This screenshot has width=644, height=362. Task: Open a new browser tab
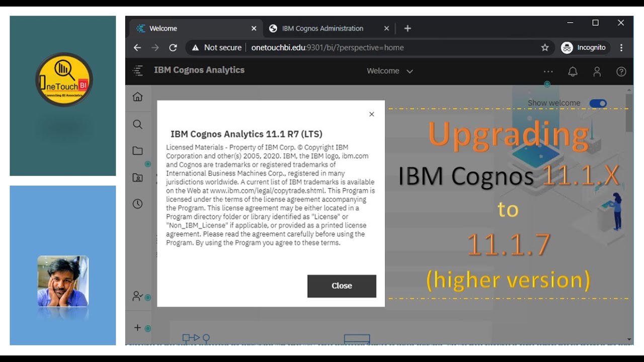[x=408, y=28]
